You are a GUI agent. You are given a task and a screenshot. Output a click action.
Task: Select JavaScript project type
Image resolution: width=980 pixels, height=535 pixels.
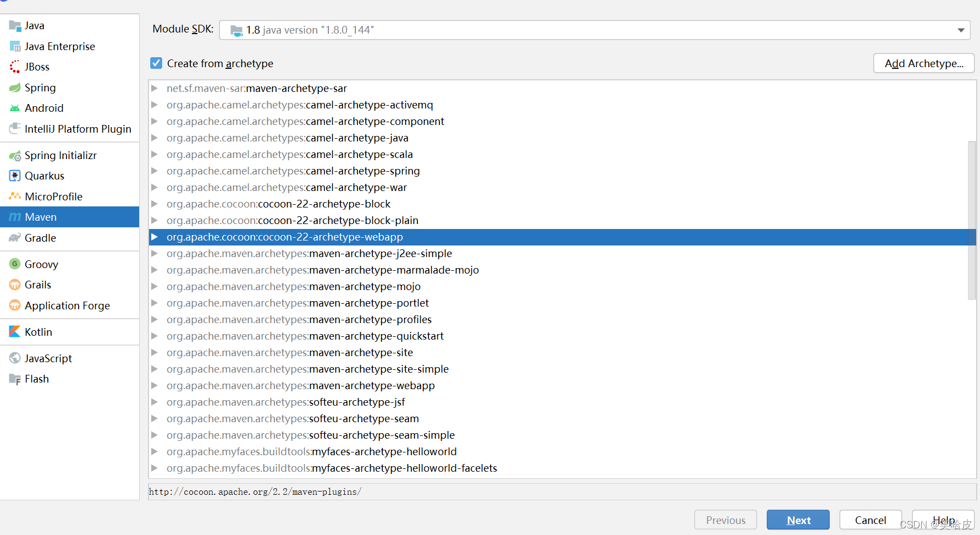[x=70, y=358]
